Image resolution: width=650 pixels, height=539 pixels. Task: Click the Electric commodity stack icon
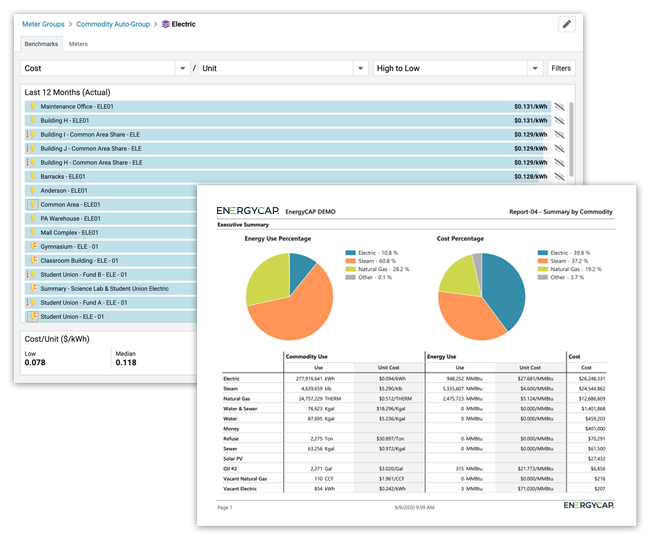pyautogui.click(x=167, y=23)
